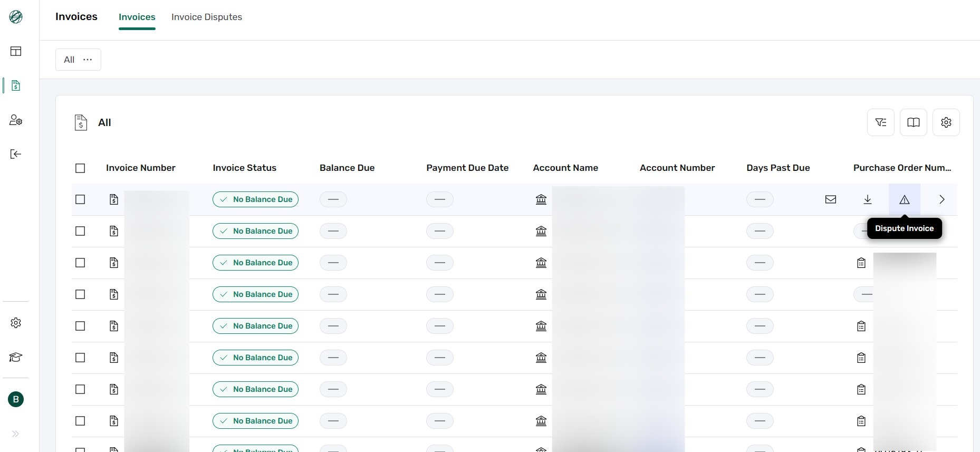Click the bank icon in first row
Screen dimensions: 980x452
[x=541, y=199]
